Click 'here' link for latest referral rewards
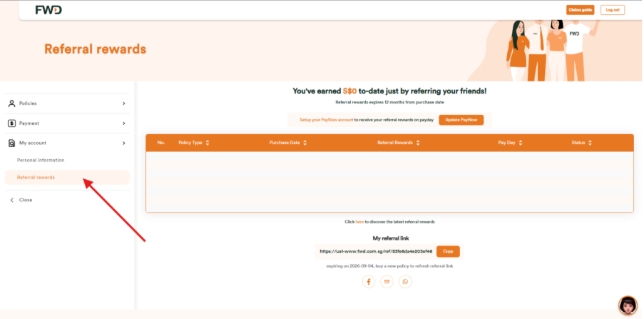The image size is (644, 319). pyautogui.click(x=359, y=222)
